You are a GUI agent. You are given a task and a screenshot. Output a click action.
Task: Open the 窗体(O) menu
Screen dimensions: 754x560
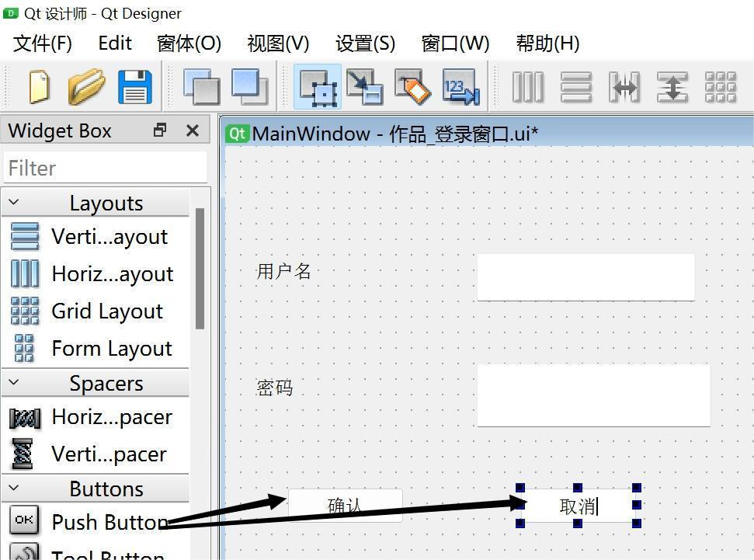189,43
